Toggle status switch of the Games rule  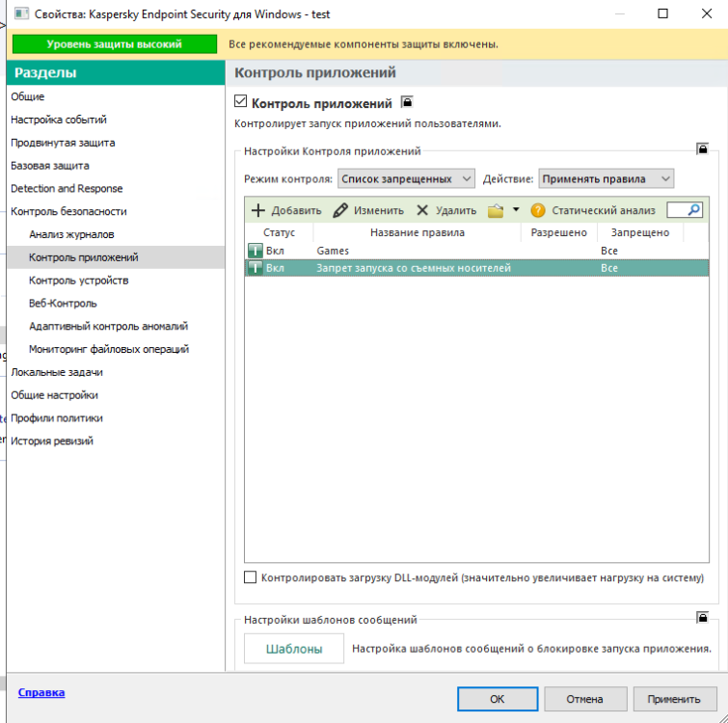[x=255, y=251]
